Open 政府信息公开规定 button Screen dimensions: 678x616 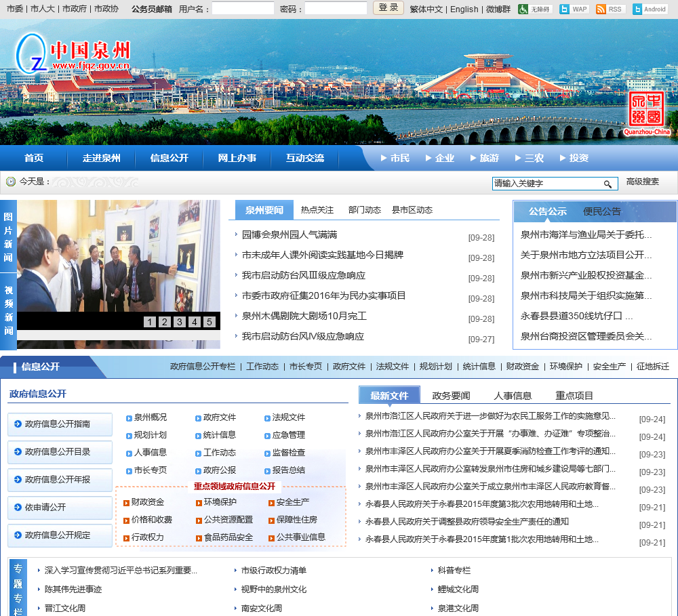[x=60, y=535]
